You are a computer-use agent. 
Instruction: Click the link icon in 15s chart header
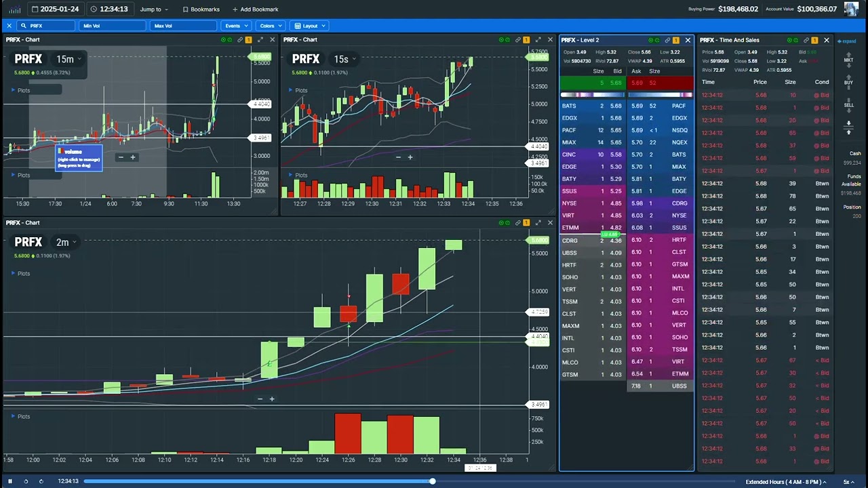click(x=517, y=40)
